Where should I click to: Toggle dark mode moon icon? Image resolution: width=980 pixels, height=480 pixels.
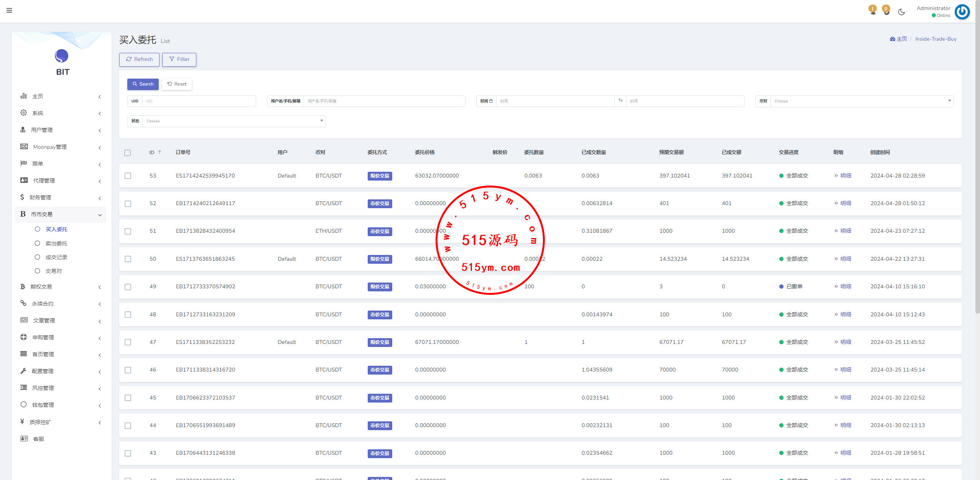pyautogui.click(x=901, y=12)
